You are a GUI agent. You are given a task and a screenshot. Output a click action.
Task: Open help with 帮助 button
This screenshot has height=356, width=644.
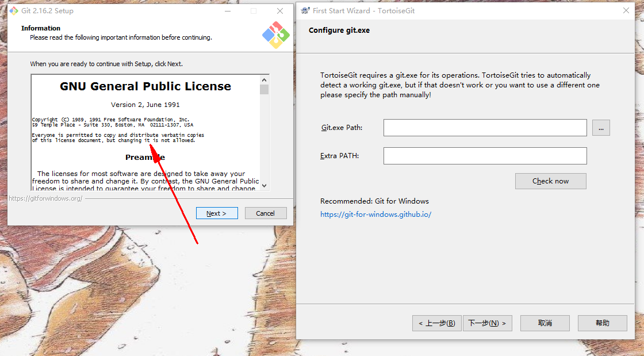click(x=603, y=323)
